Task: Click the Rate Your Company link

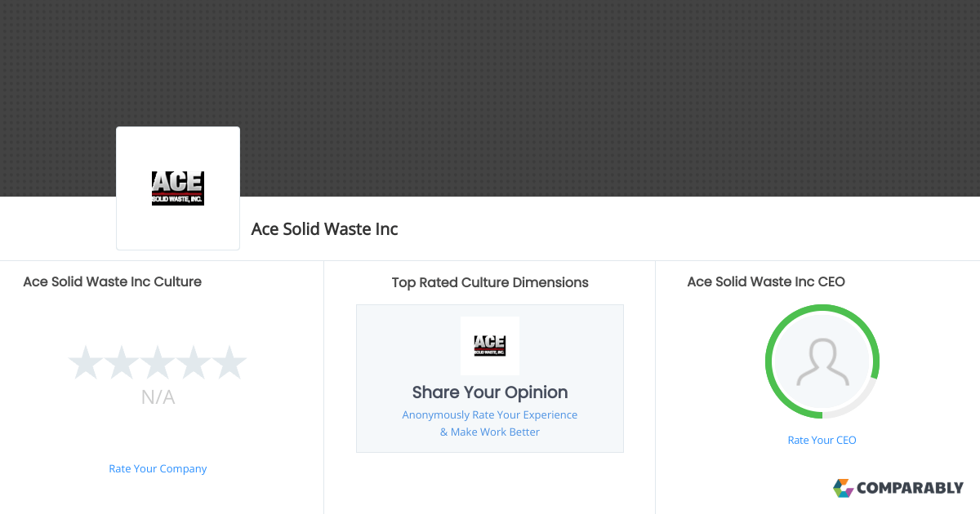Action: point(158,468)
